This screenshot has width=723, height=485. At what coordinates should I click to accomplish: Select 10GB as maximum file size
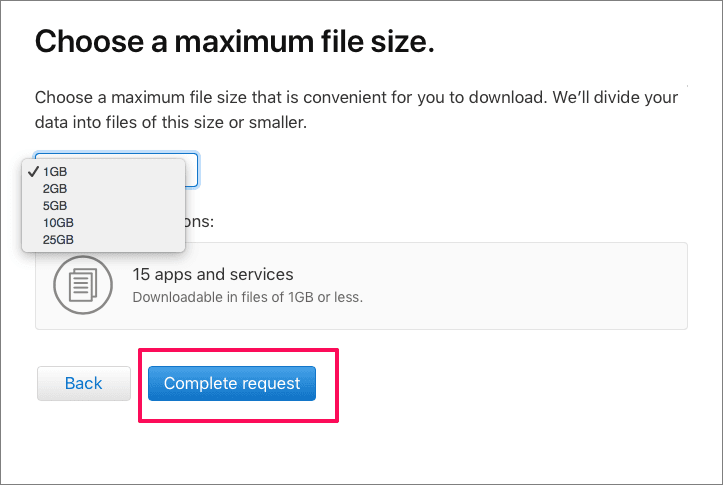pyautogui.click(x=59, y=222)
